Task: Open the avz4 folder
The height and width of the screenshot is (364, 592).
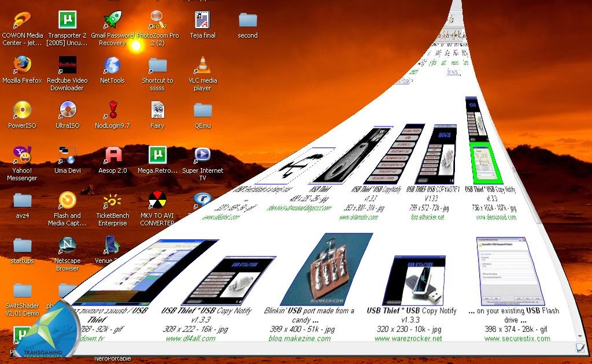Action: click(22, 200)
